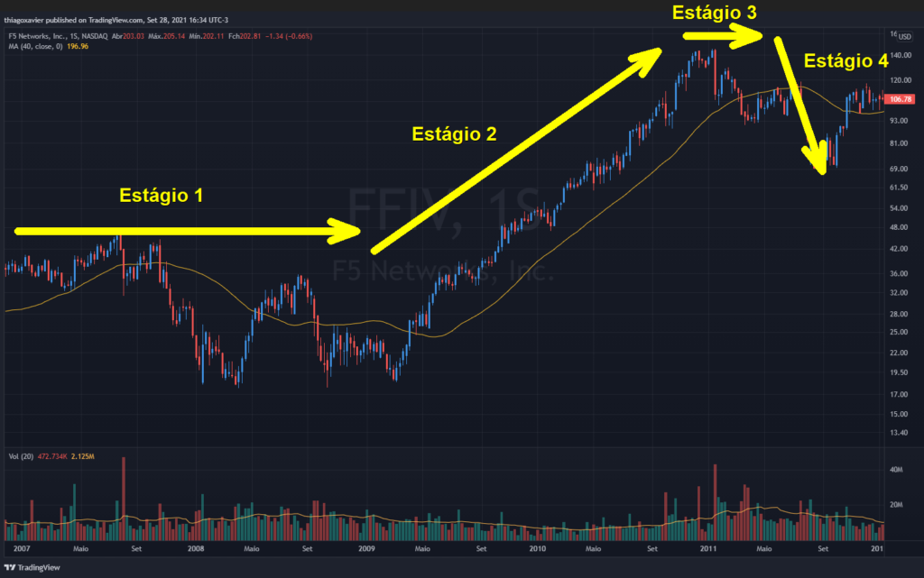Click the 81.00 price axis label
This screenshot has width=924, height=578.
point(900,143)
